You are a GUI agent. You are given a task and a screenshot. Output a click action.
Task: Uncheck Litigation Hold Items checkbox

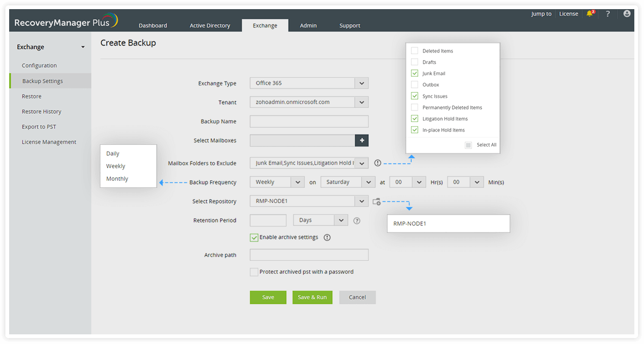point(414,119)
